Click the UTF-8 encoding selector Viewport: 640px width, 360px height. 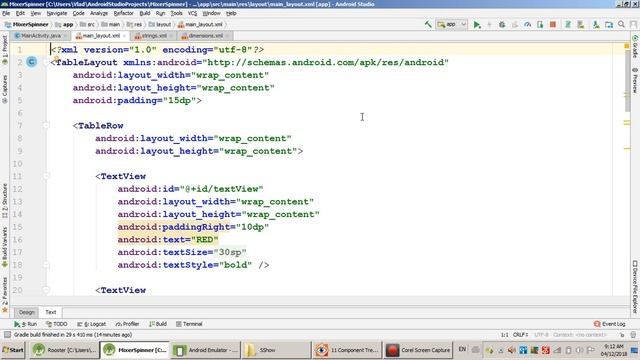click(x=542, y=335)
